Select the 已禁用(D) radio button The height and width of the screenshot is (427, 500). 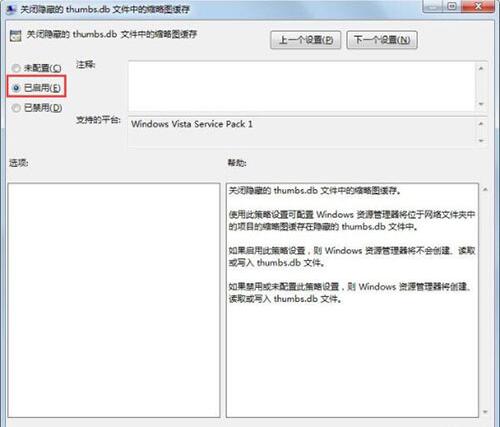(x=16, y=108)
